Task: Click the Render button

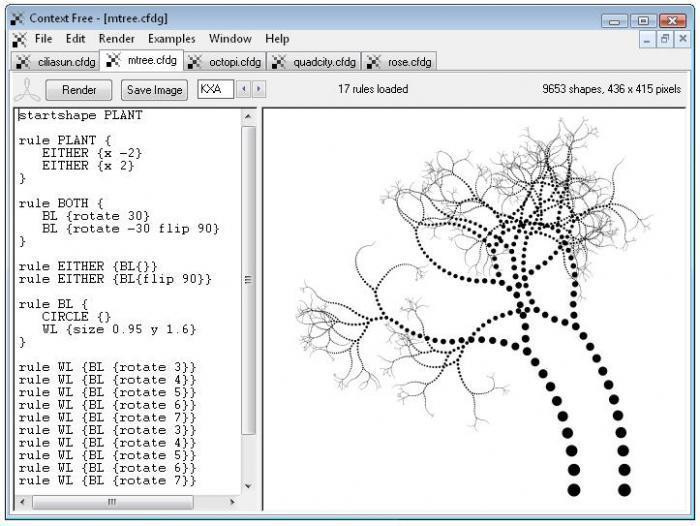Action: (79, 90)
